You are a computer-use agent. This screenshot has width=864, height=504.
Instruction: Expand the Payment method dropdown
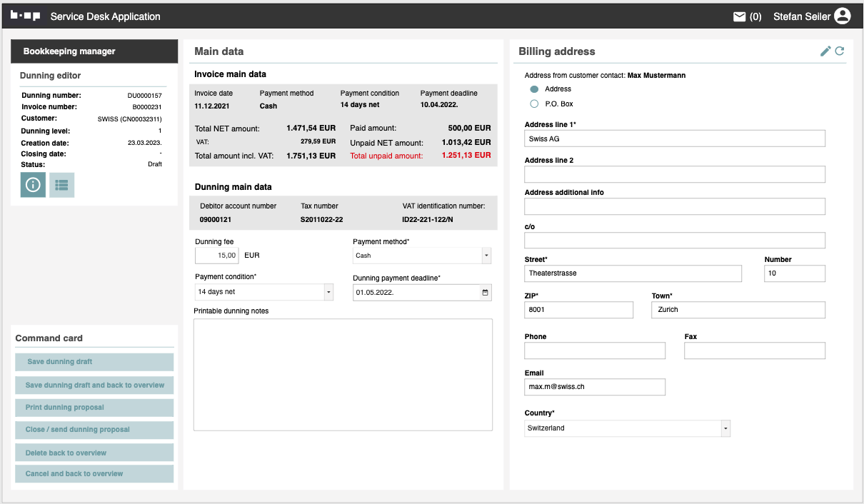click(486, 256)
